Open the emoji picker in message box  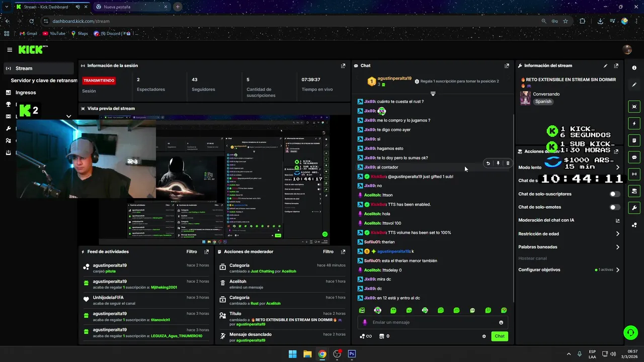click(x=501, y=322)
